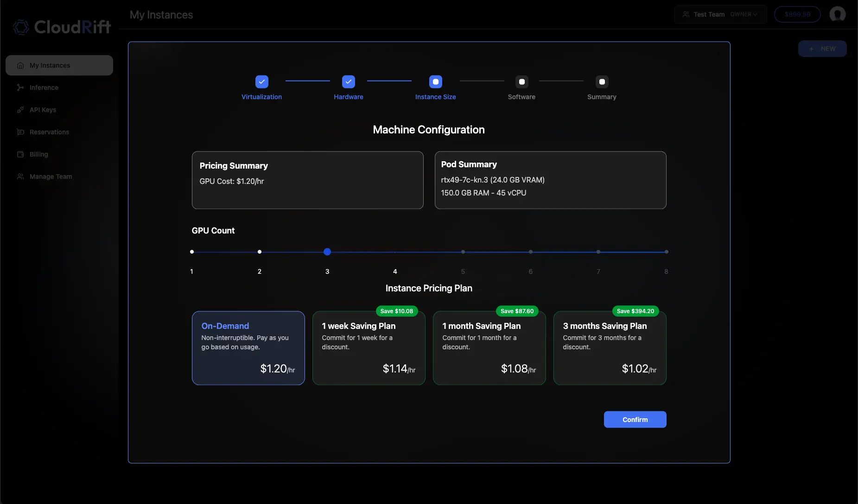Click the Manage Team people icon
Image resolution: width=858 pixels, height=504 pixels.
pos(20,176)
